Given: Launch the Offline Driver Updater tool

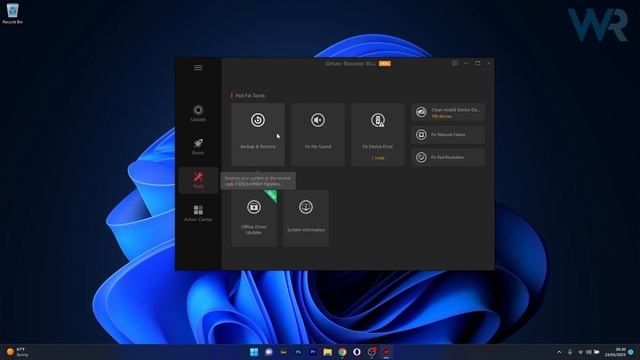Looking at the screenshot, I should 254,218.
